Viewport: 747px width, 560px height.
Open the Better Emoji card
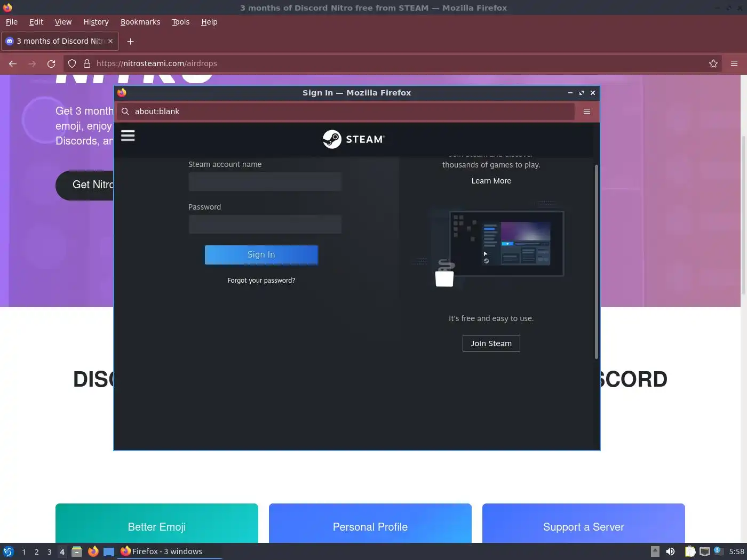[x=157, y=524]
